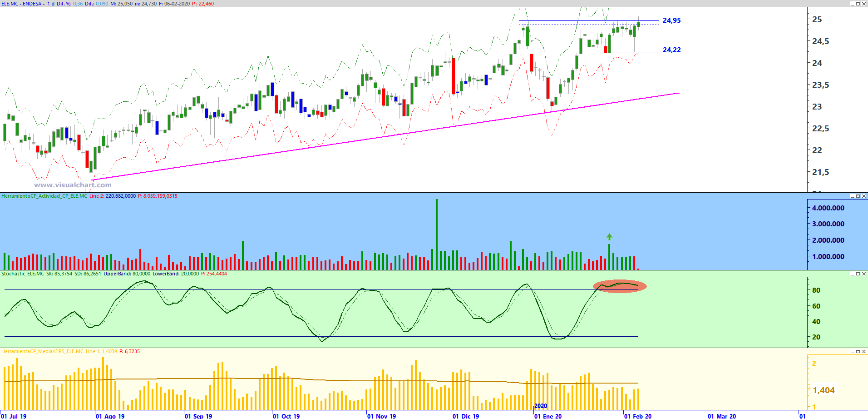This screenshot has width=868, height=419.
Task: Click the SD: 86,2651 value
Action: (x=88, y=274)
